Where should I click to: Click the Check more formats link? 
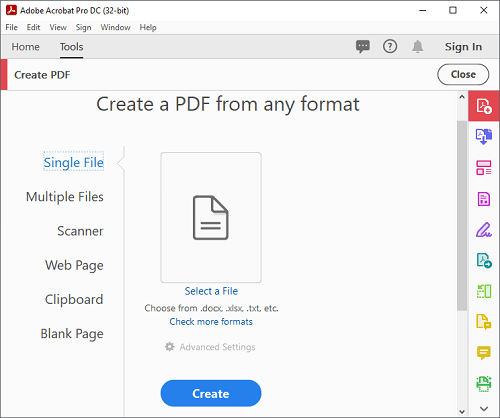click(x=211, y=322)
